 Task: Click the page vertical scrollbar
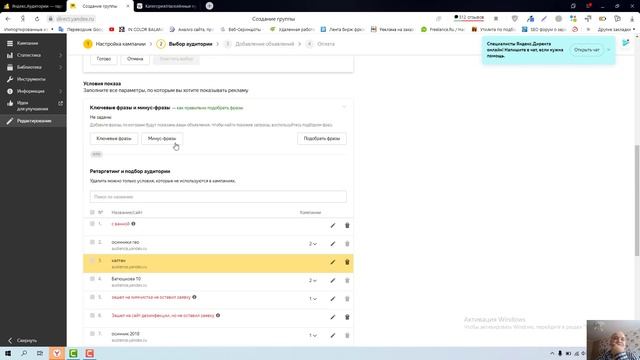point(637,200)
